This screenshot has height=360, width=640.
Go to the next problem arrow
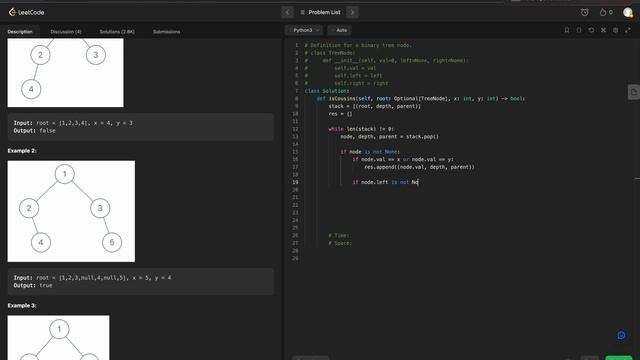coord(352,12)
